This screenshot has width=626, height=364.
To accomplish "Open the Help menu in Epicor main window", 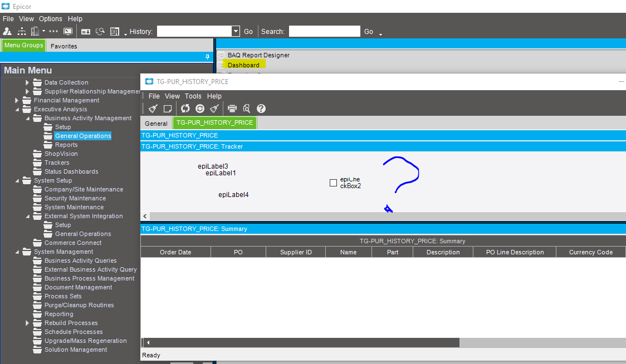I will (x=75, y=19).
